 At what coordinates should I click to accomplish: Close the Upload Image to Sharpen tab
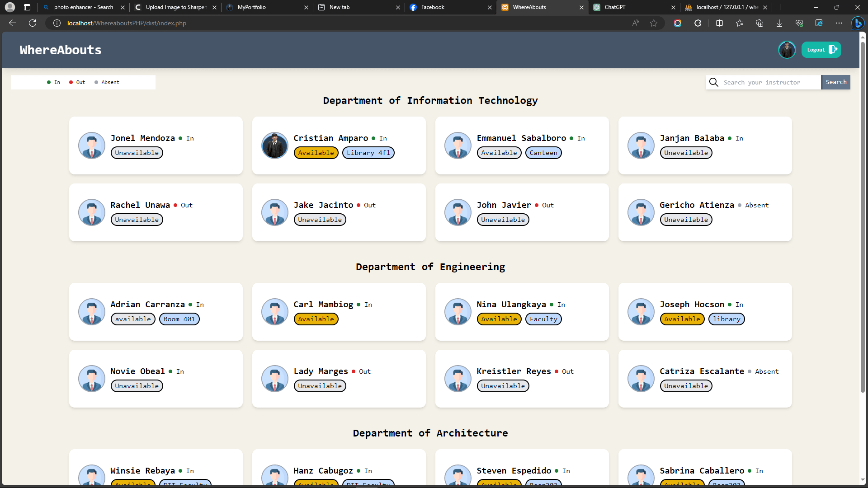(214, 7)
